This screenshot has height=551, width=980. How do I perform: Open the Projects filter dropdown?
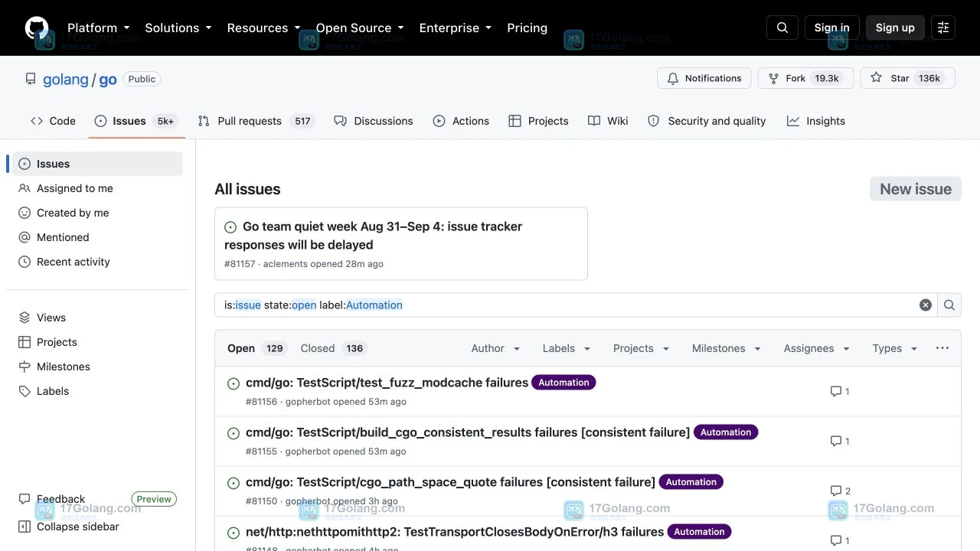pyautogui.click(x=642, y=348)
